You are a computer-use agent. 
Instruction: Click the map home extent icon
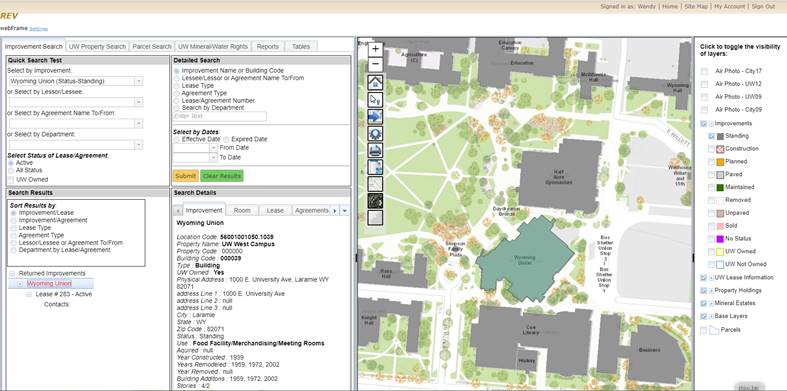(x=375, y=82)
